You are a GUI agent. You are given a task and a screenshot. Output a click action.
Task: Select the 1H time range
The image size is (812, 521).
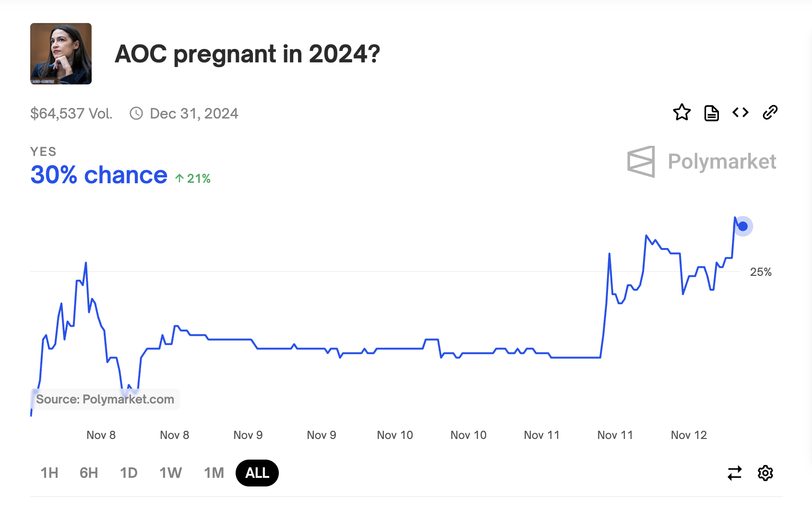click(x=49, y=473)
